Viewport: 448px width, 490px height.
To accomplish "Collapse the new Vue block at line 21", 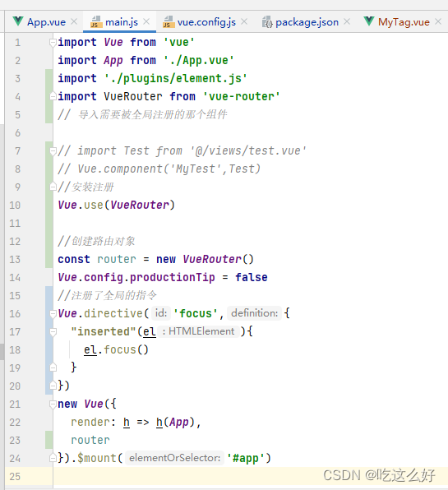I will point(53,404).
